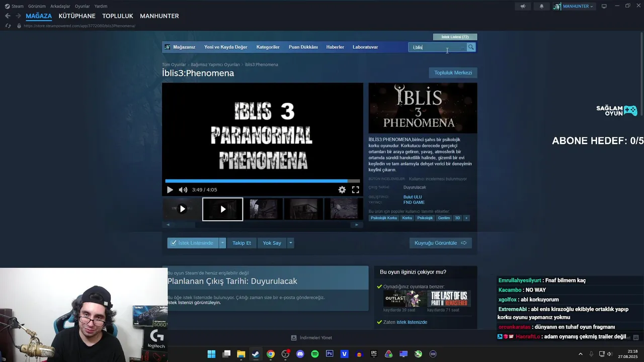Open Yeni ve Kayda Değer menu
Image resolution: width=644 pixels, height=362 pixels.
point(226,47)
